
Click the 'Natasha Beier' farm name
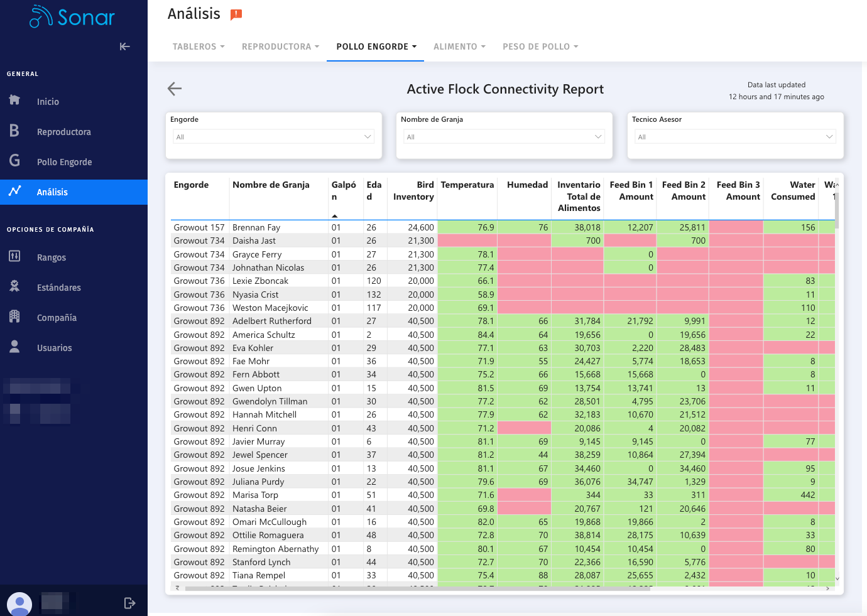(x=259, y=509)
